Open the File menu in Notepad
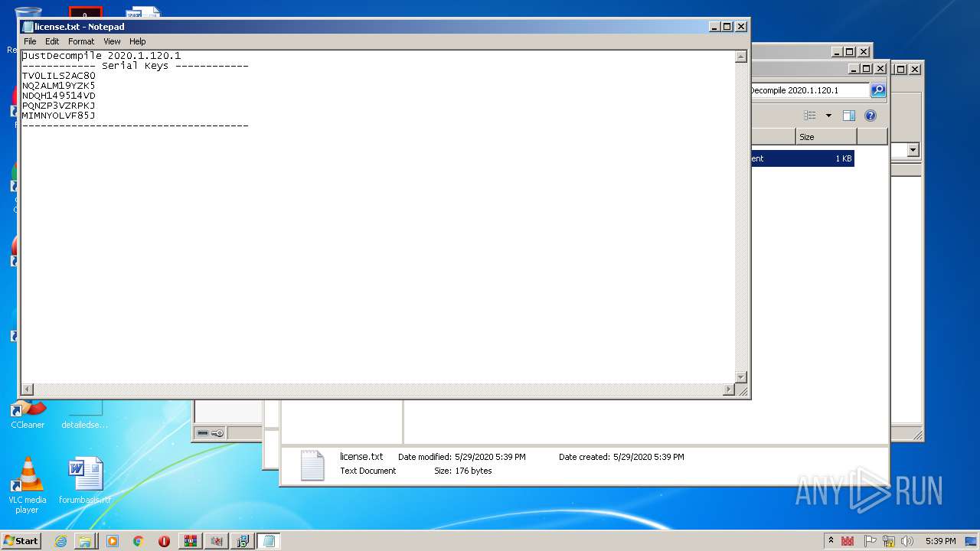This screenshot has width=980, height=551. click(x=30, y=41)
